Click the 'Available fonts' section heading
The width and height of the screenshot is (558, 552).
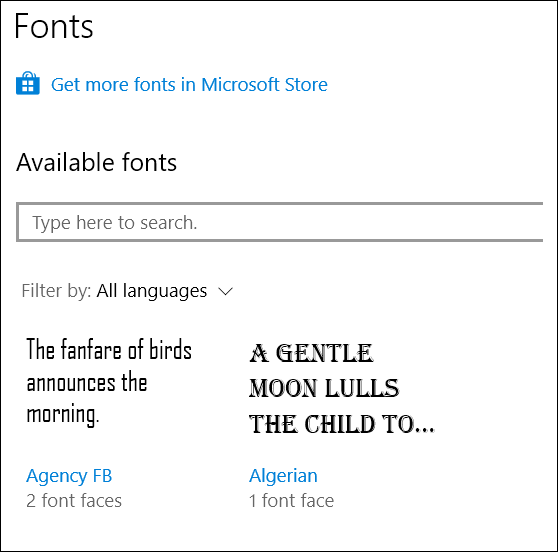point(96,162)
